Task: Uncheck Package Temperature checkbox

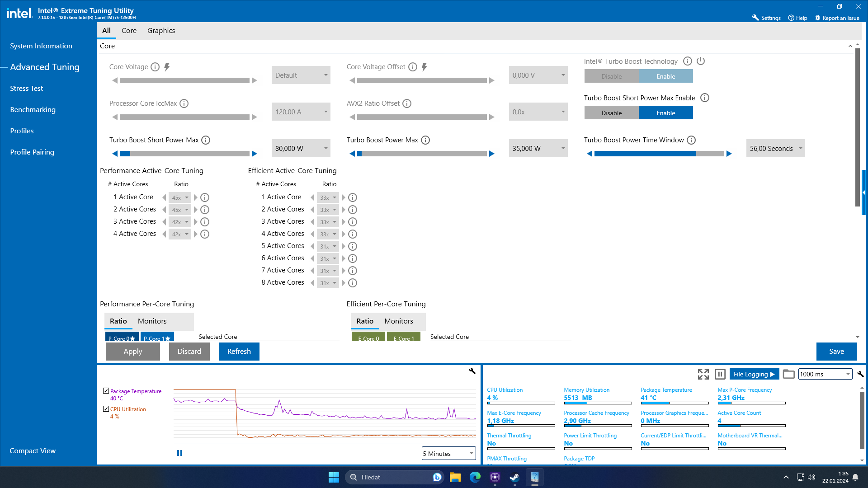Action: (106, 391)
